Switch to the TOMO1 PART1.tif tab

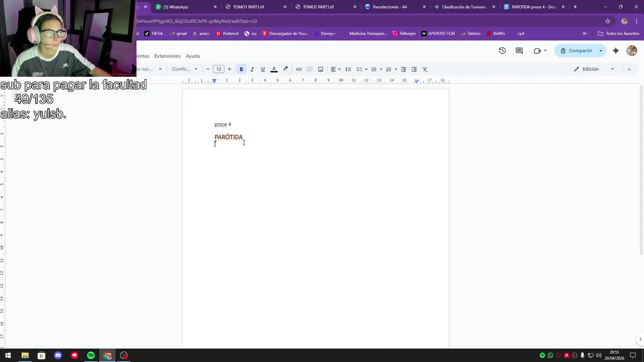tap(255, 7)
